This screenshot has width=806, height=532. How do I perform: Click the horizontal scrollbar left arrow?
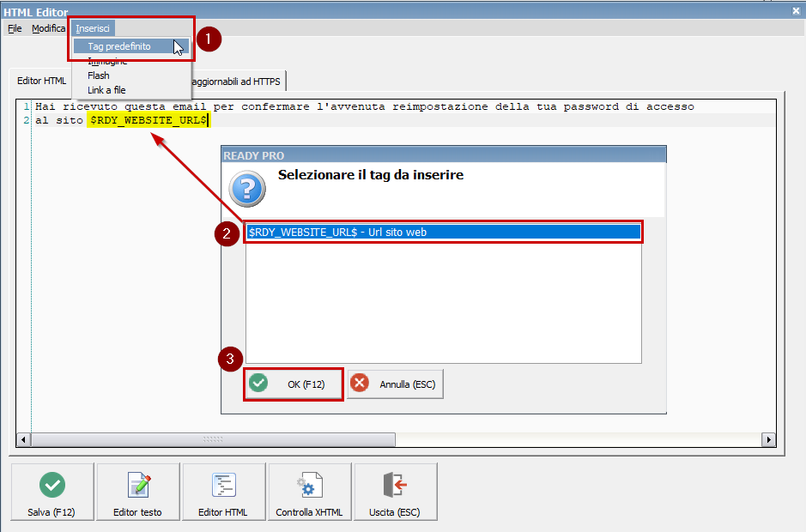[x=23, y=439]
